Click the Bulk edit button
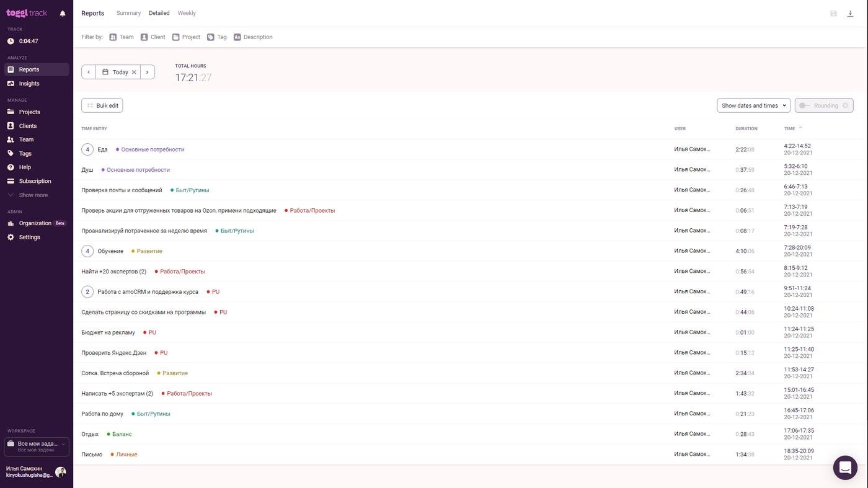The image size is (868, 488). pyautogui.click(x=102, y=105)
